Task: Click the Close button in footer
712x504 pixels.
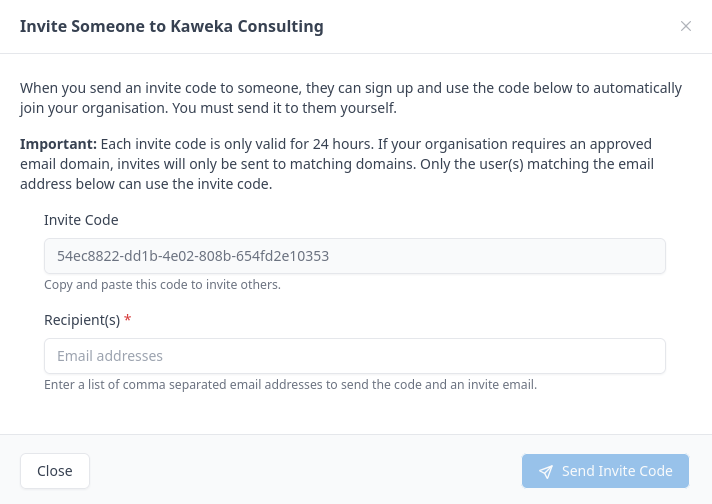Action: point(55,471)
